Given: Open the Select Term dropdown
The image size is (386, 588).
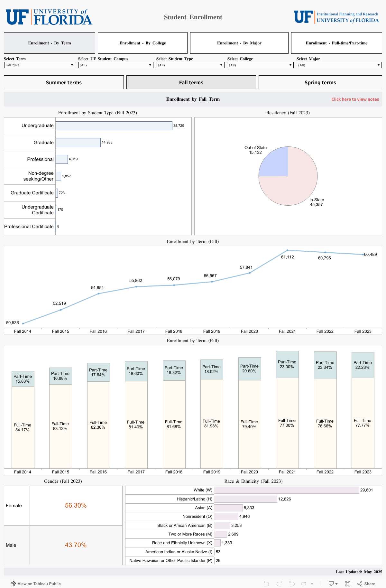Looking at the screenshot, I should (x=40, y=65).
